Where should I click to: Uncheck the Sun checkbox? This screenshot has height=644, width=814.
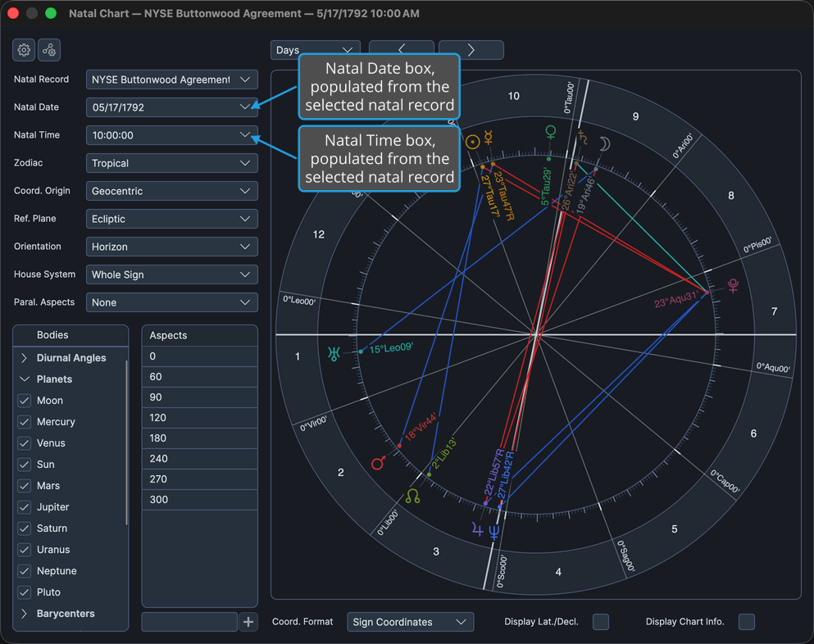point(24,465)
